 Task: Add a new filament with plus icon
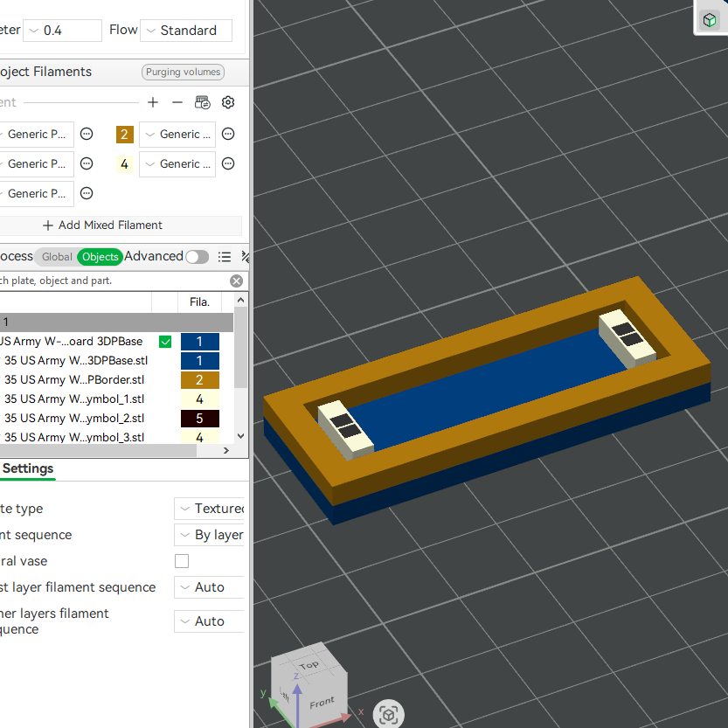pyautogui.click(x=153, y=102)
